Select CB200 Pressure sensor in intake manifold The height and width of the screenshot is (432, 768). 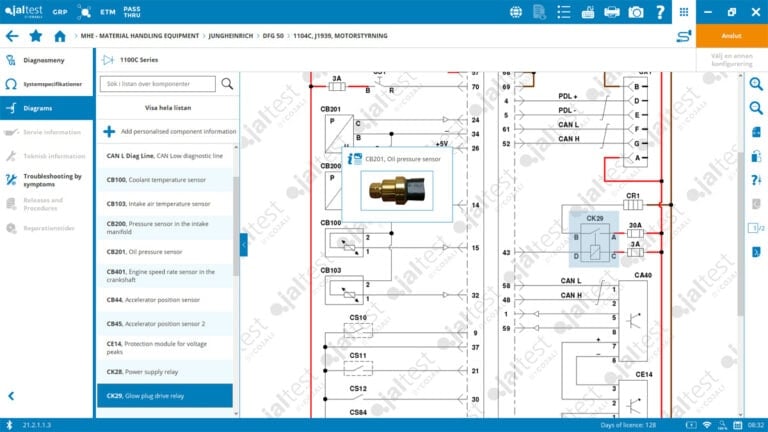pyautogui.click(x=165, y=228)
